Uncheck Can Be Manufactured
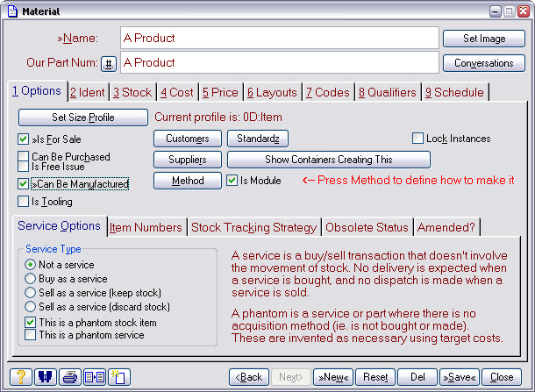The height and width of the screenshot is (392, 535). point(23,184)
